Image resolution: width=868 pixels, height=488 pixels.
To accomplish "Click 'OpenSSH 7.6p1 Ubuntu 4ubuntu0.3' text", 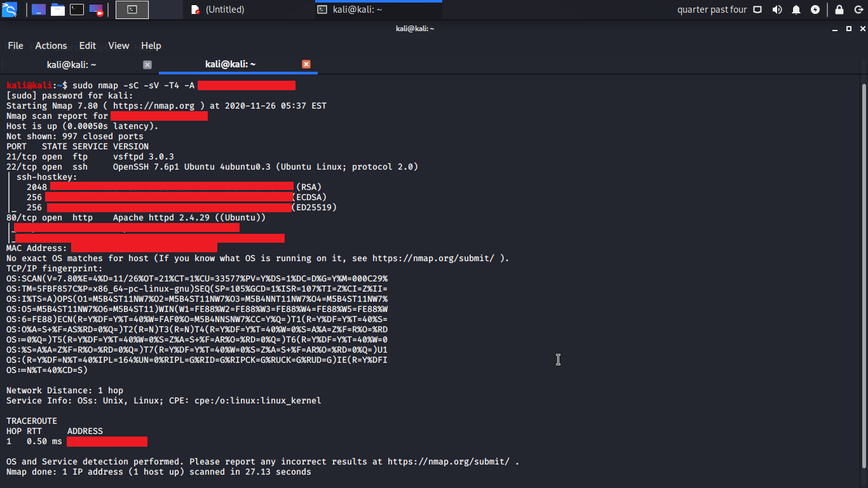I will pyautogui.click(x=192, y=166).
